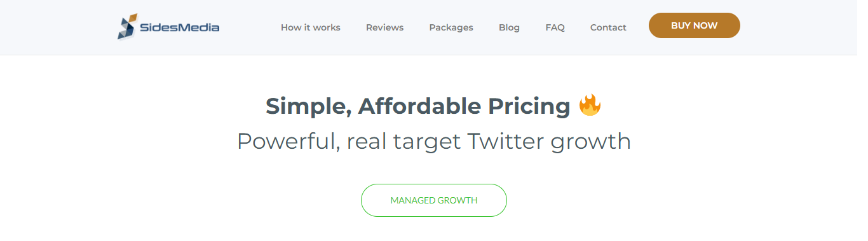Screen dimensions: 868x241
Task: Click the word Affordable in the heading
Action: (x=420, y=106)
